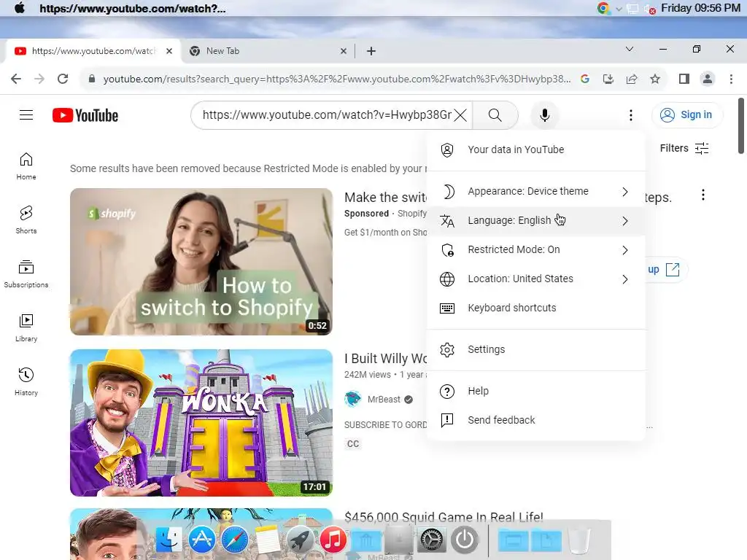Open more options for the Shopify ad
Screen dimensions: 747x560
(703, 195)
